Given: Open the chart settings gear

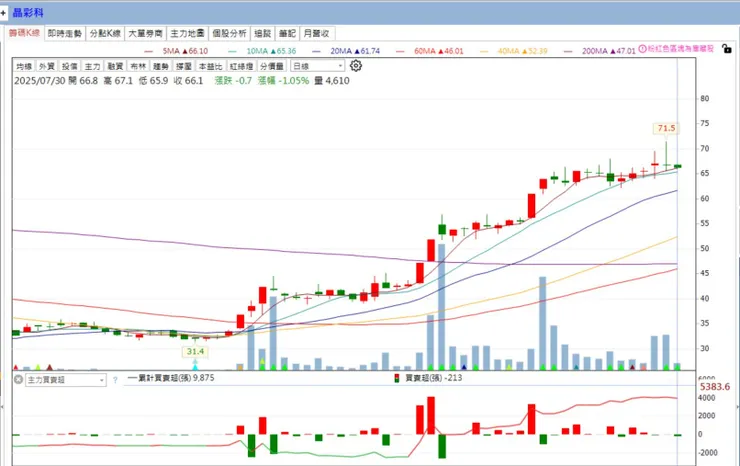Looking at the screenshot, I should (356, 66).
